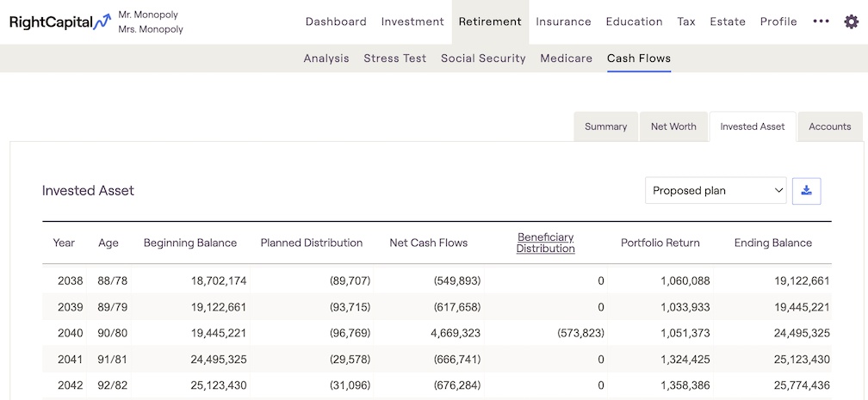Click the 2040 ending balance 24,495,325
Image resolution: width=868 pixels, height=400 pixels.
802,333
